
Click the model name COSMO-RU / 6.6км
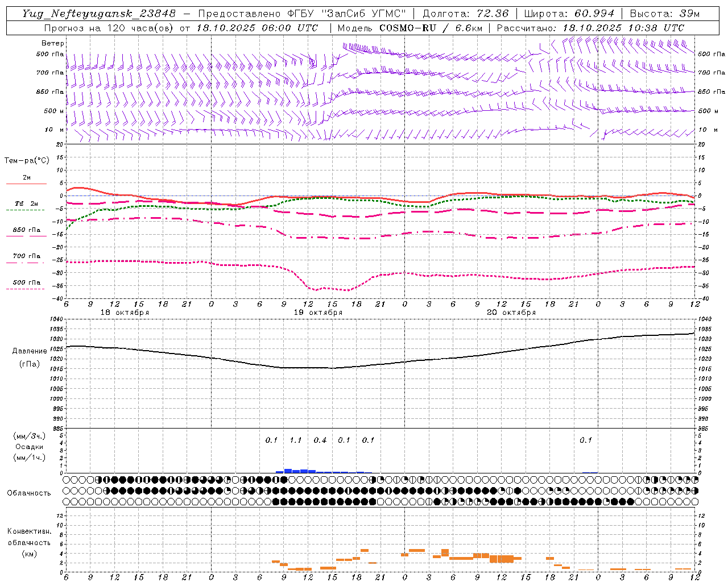tap(431, 28)
